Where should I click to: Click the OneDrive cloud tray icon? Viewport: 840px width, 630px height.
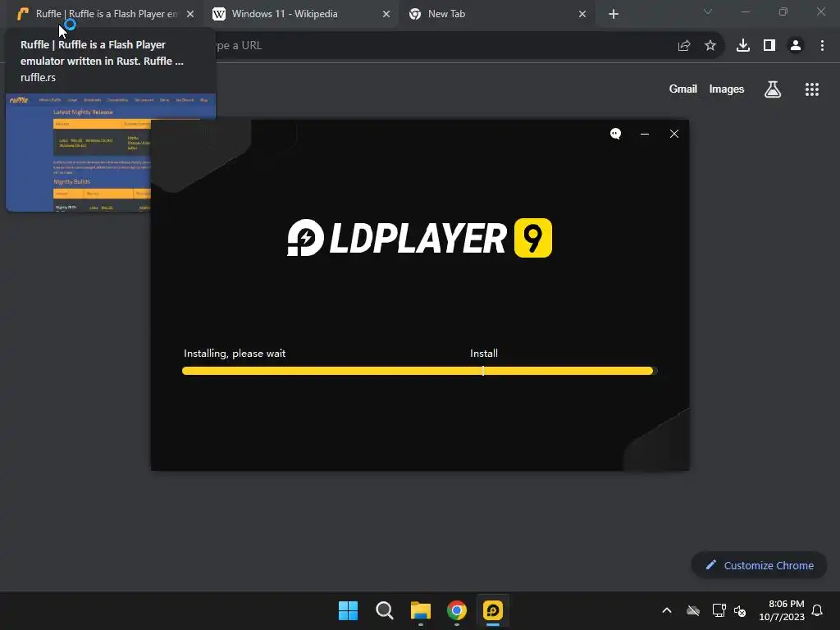(x=693, y=610)
